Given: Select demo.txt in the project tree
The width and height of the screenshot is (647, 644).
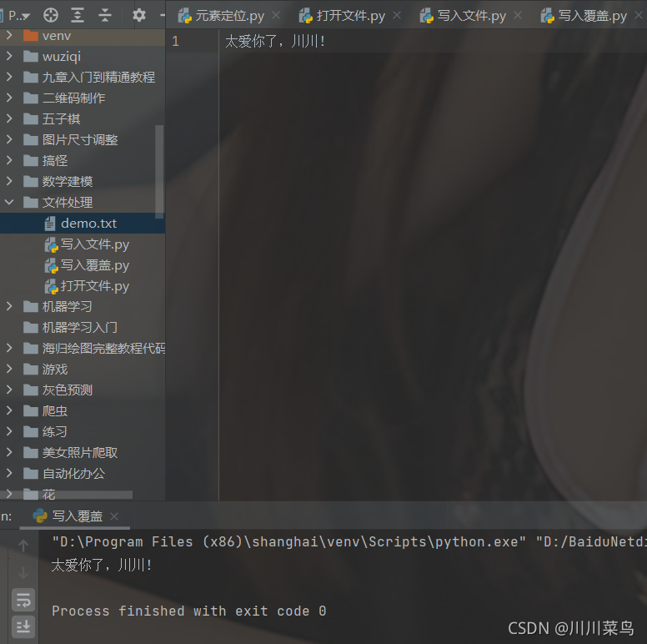Looking at the screenshot, I should (x=83, y=224).
